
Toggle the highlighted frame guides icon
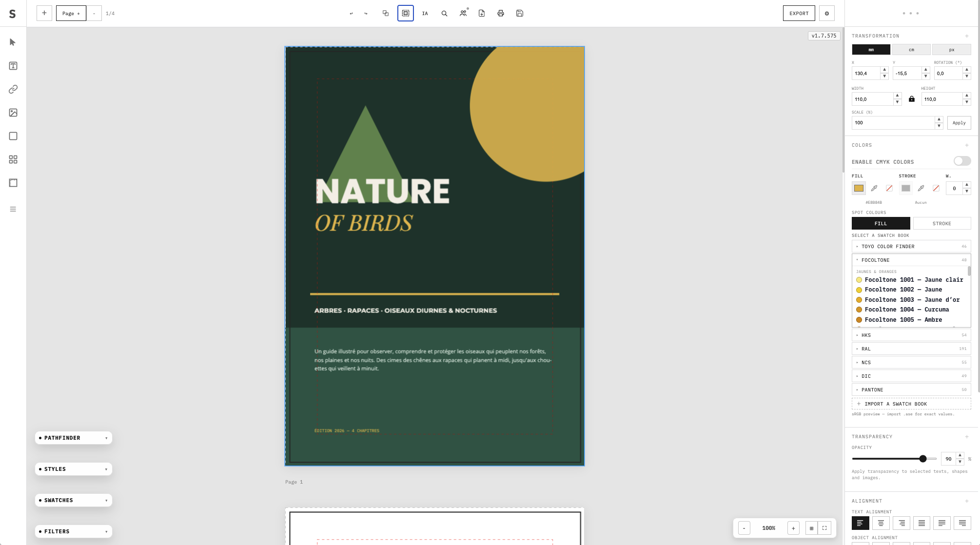pos(406,13)
